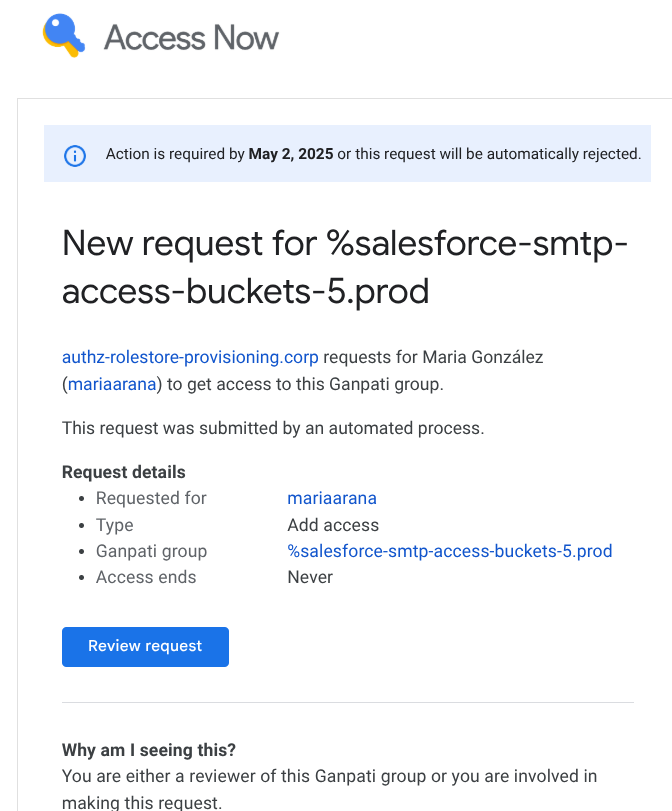The width and height of the screenshot is (672, 811).
Task: Click the bold May 2, 2025 deadline
Action: [x=291, y=154]
